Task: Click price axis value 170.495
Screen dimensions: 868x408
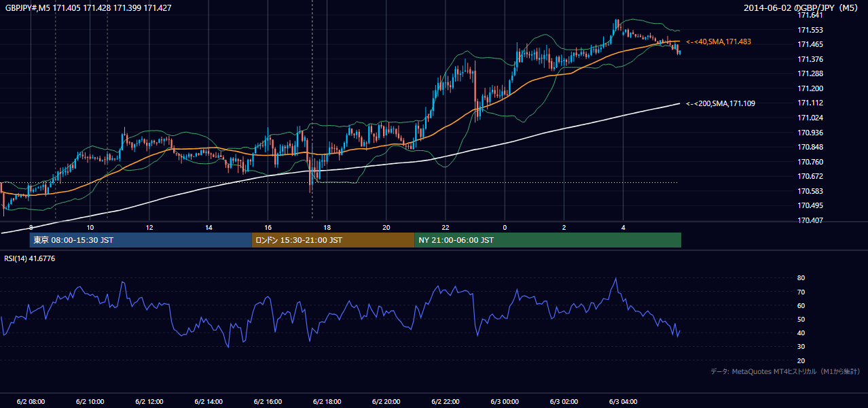Action: [x=810, y=205]
